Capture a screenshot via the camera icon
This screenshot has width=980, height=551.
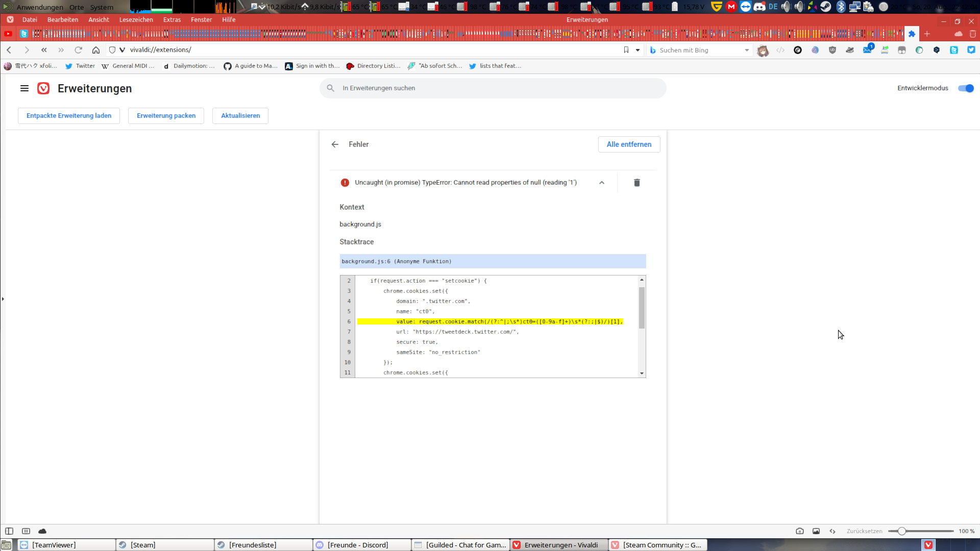point(800,531)
